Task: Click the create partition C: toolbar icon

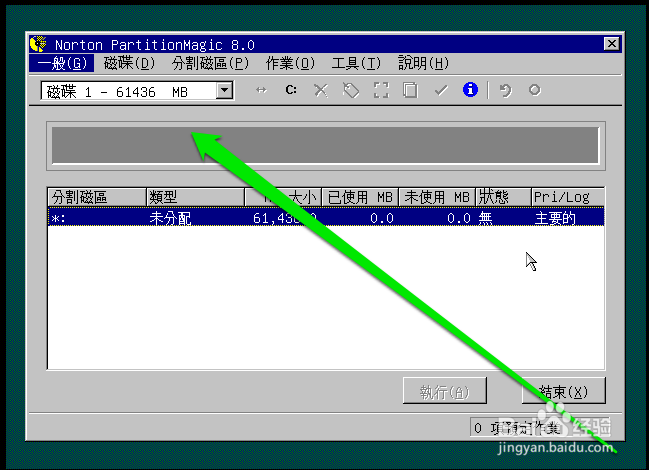Action: point(291,90)
